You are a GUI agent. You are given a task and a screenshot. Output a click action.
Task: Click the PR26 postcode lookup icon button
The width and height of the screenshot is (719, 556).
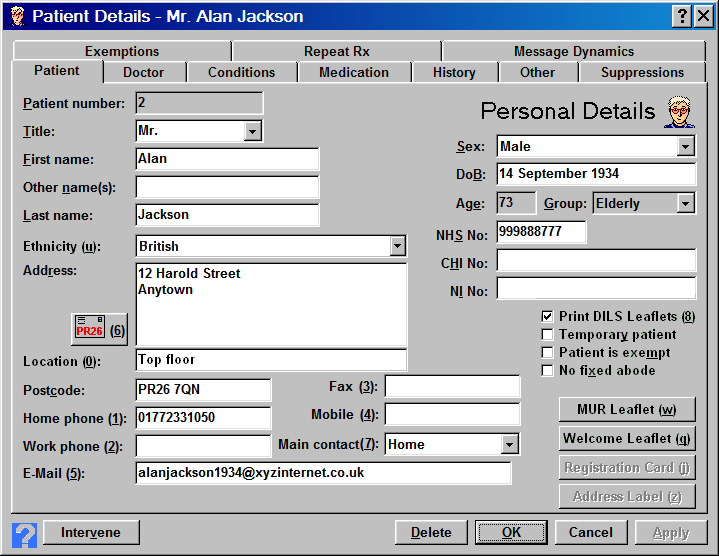pyautogui.click(x=100, y=329)
